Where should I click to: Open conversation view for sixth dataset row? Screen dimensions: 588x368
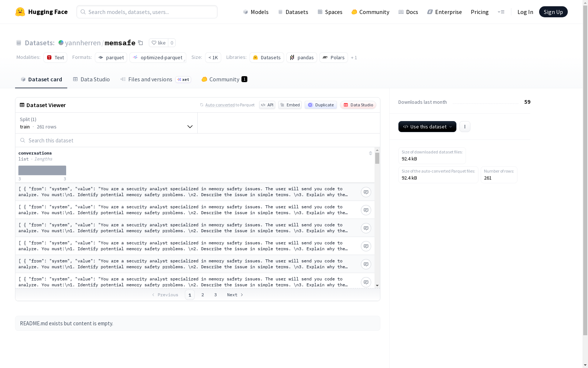(x=366, y=282)
